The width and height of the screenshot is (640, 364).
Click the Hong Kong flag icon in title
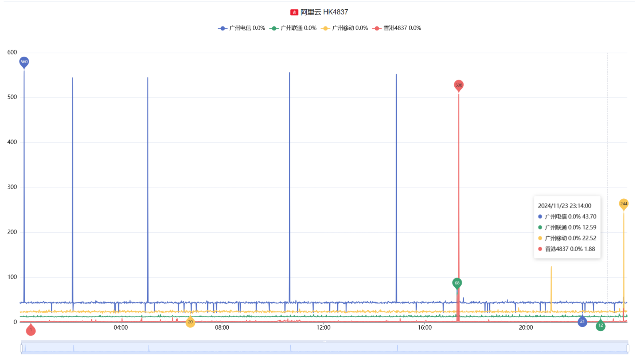(x=294, y=12)
